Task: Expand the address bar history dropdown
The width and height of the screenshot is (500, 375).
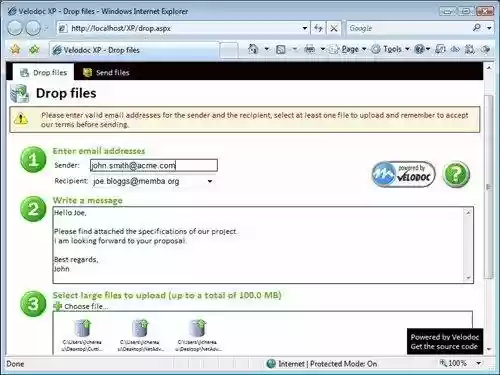Action: (x=305, y=28)
